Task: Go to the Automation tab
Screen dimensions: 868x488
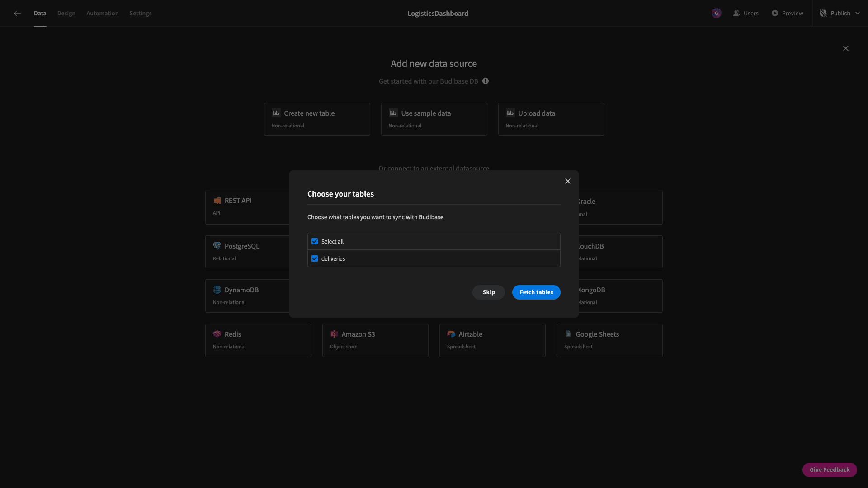Action: tap(103, 14)
